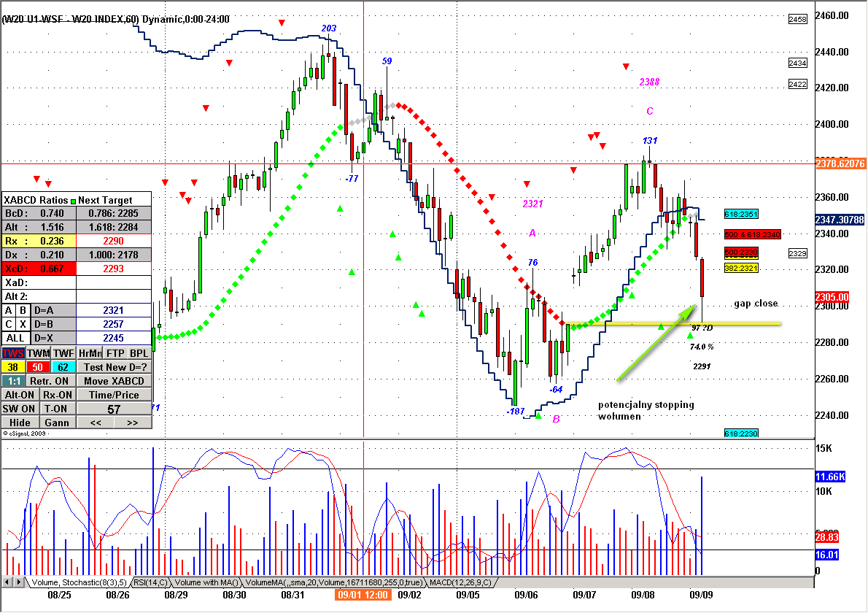Select point B cell
The image size is (868, 613).
coord(23,310)
